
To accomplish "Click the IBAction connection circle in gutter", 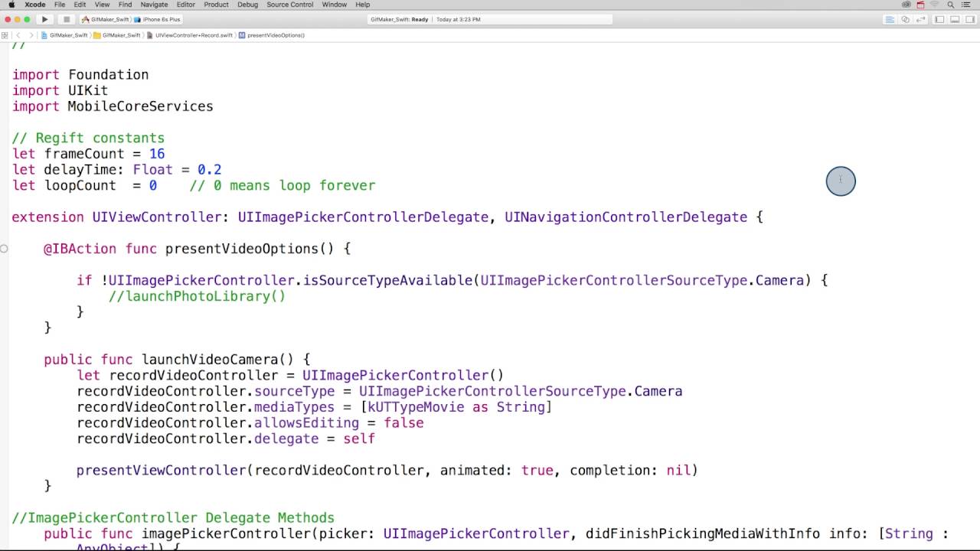I will coord(4,249).
